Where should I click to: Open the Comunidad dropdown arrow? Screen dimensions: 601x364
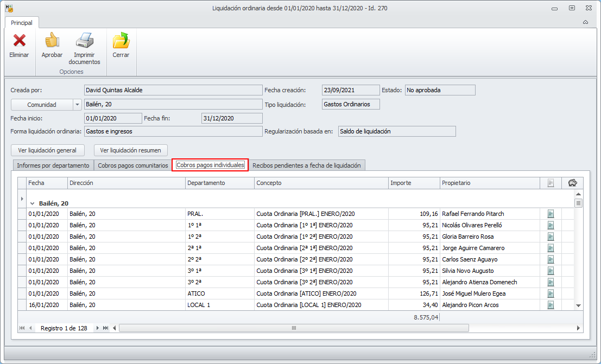tap(77, 105)
